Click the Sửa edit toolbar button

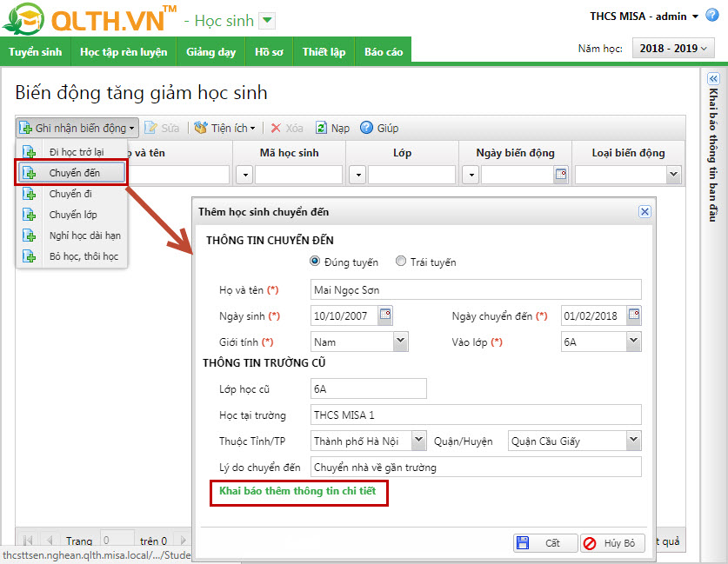click(162, 128)
